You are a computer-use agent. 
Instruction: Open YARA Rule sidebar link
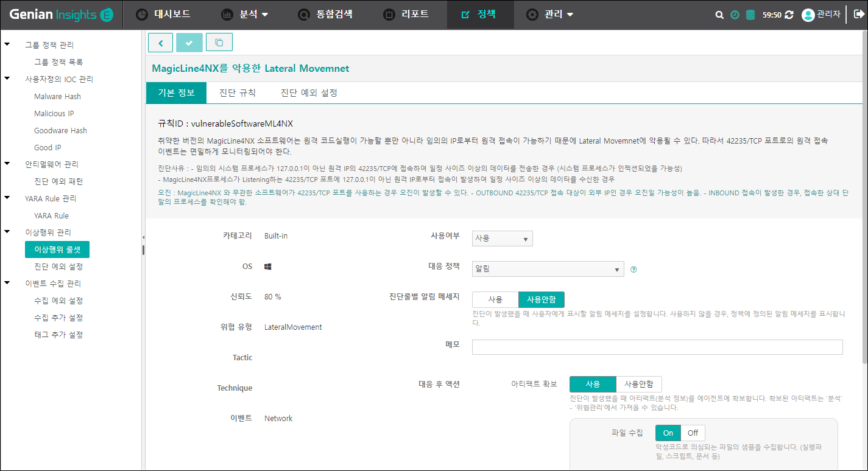51,215
